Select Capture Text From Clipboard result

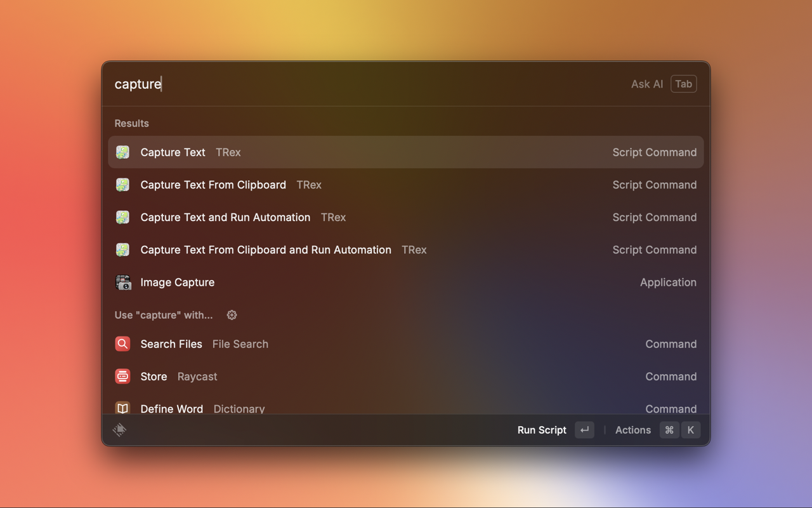click(406, 185)
